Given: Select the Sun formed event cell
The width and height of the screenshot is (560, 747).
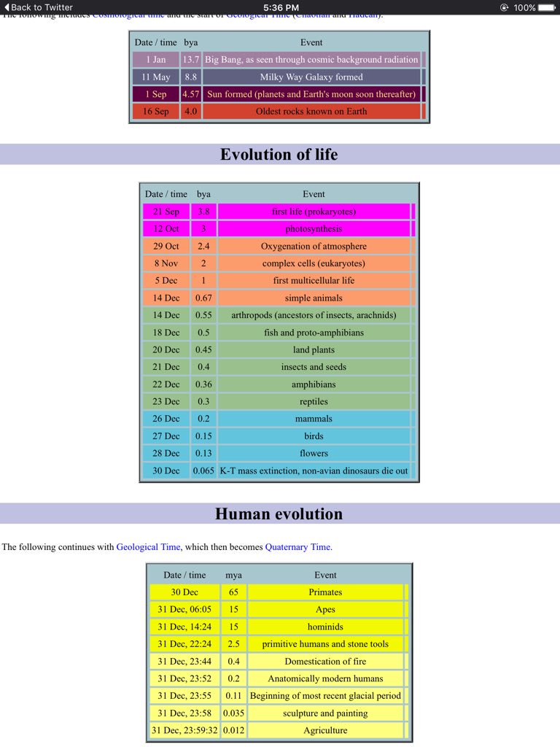Looking at the screenshot, I should coord(311,94).
